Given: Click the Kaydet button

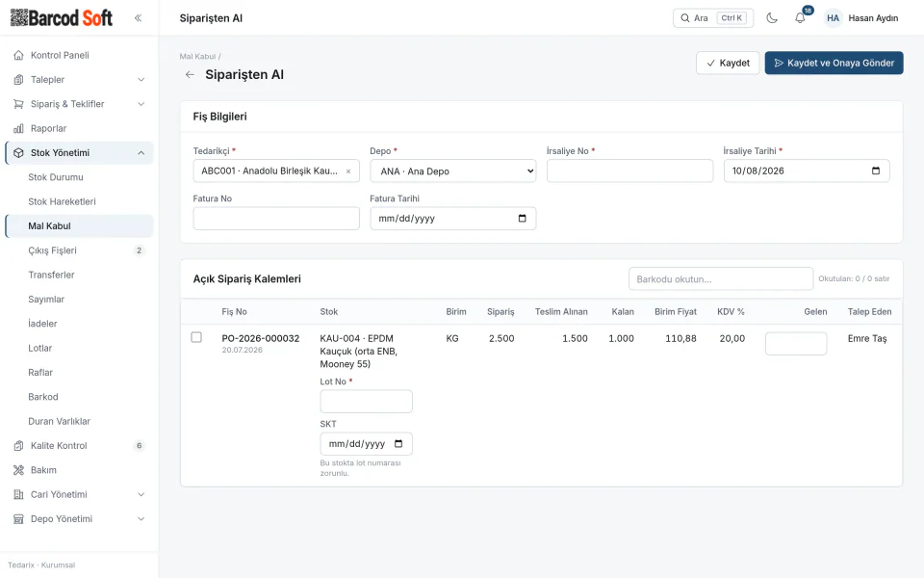Looking at the screenshot, I should click(x=728, y=64).
